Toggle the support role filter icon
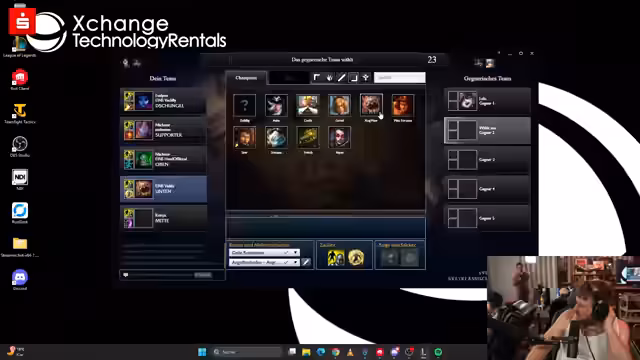Viewport: 640px width, 360px height. tap(366, 78)
